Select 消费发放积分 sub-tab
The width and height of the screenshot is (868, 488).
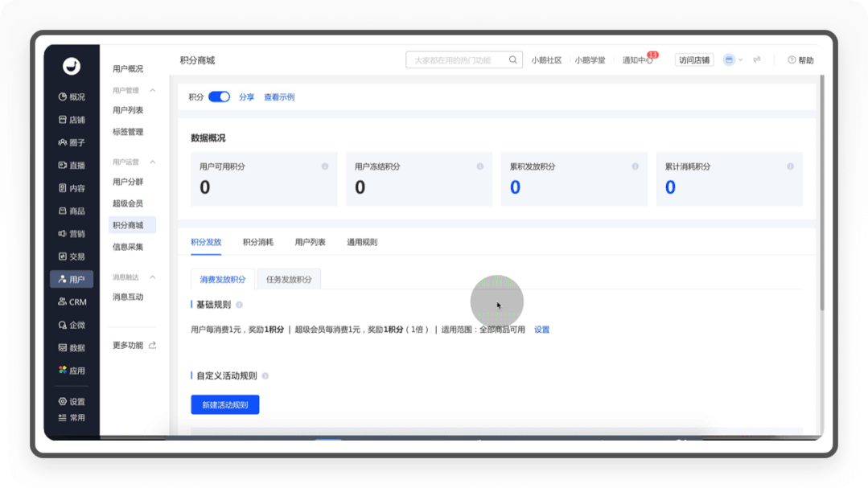pos(223,280)
